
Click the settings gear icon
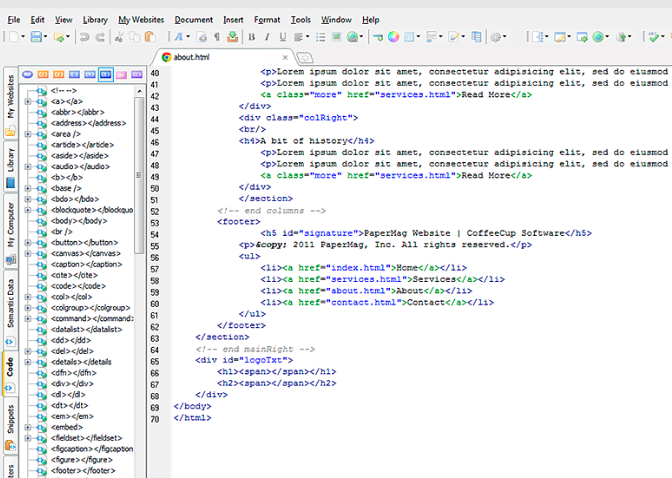[x=497, y=37]
